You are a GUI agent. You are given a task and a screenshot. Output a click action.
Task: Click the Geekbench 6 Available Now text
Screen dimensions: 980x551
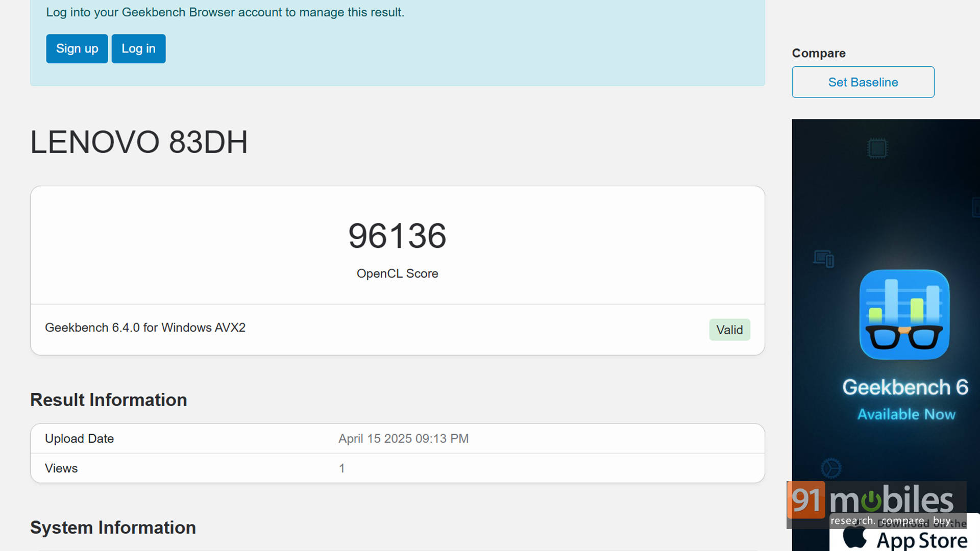point(905,400)
